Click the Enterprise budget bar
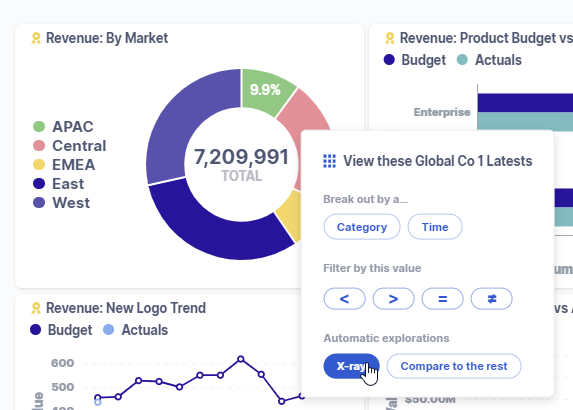Image resolution: width=573 pixels, height=410 pixels. [525, 103]
